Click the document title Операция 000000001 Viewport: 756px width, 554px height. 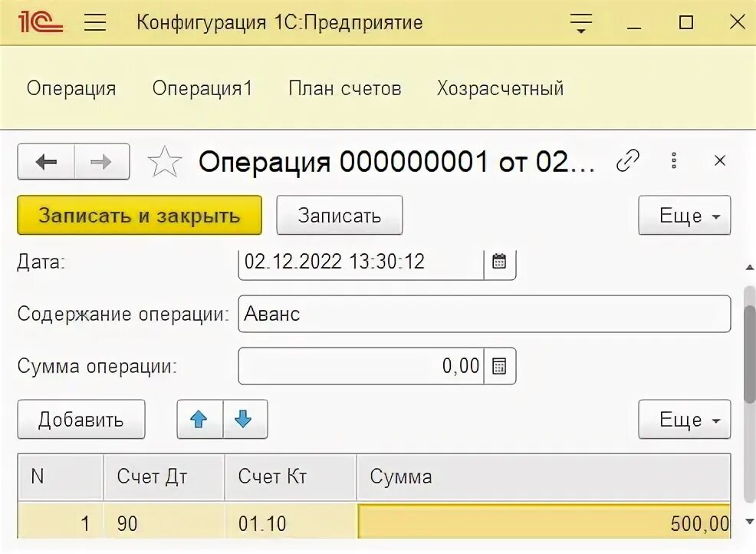pos(397,162)
